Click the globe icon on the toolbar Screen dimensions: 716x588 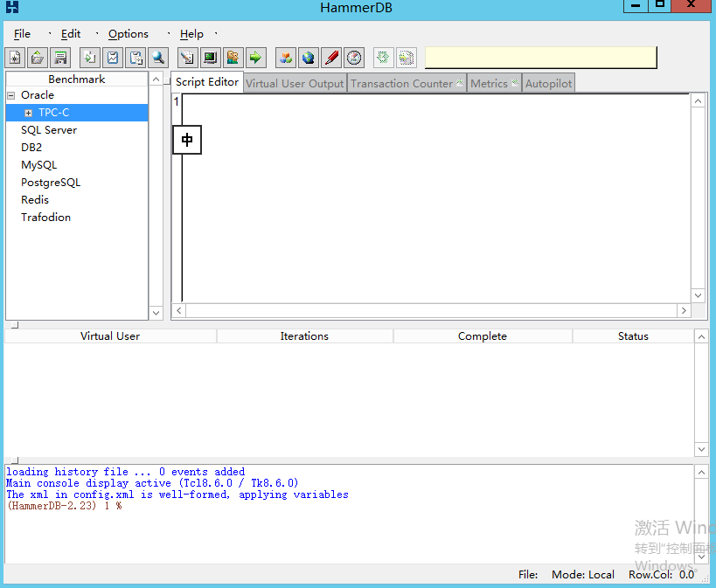[x=309, y=57]
